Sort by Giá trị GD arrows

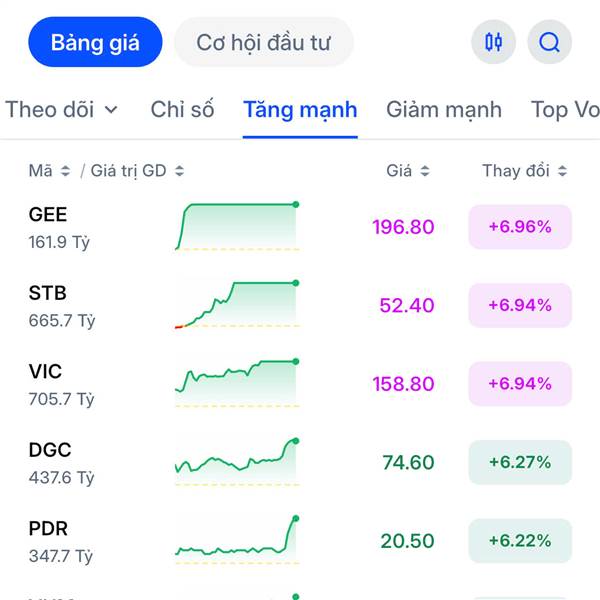click(x=179, y=171)
